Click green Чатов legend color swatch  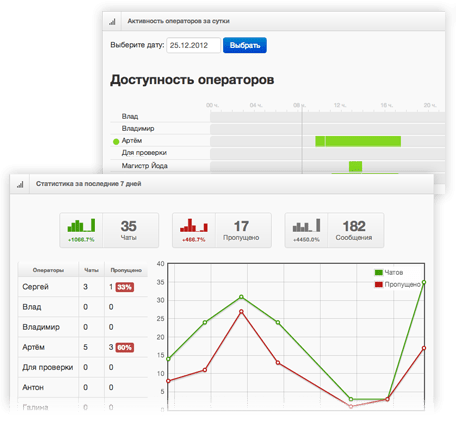(x=379, y=273)
